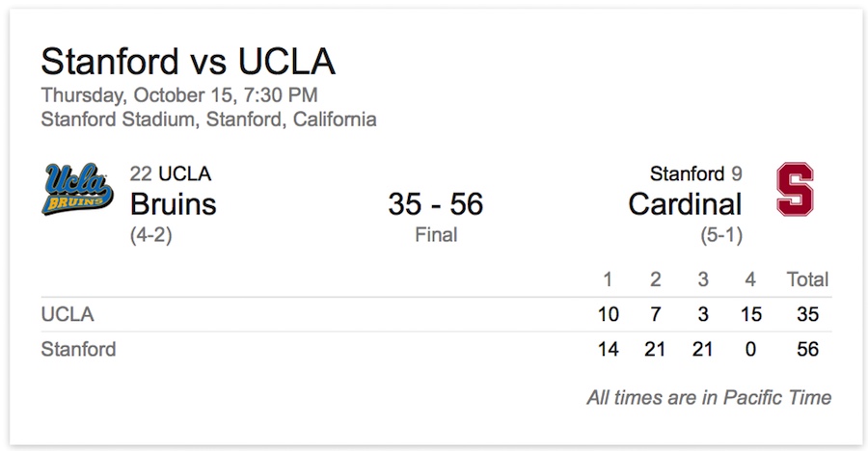This screenshot has width=868, height=451.
Task: Click UCLA's total score 35
Action: [807, 314]
